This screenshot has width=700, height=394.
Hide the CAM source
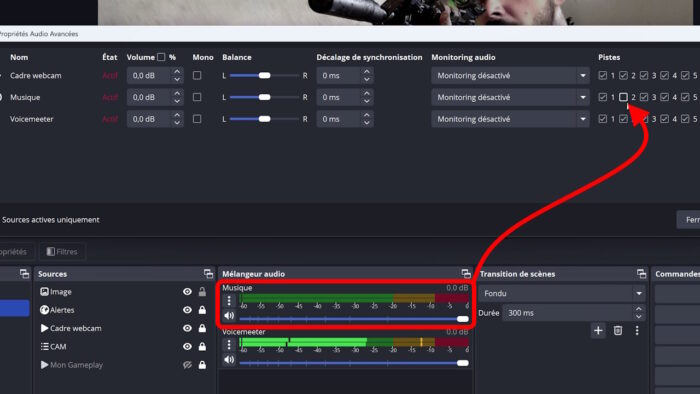[188, 346]
